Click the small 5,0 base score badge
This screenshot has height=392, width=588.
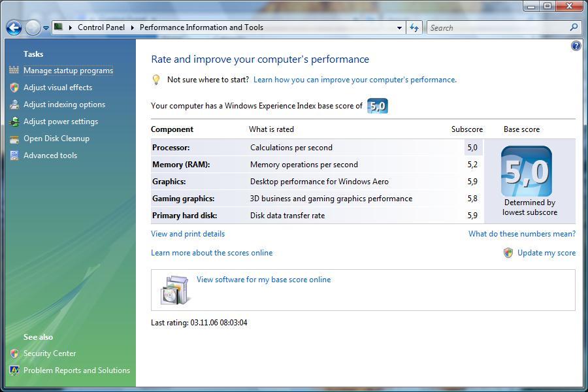point(378,106)
